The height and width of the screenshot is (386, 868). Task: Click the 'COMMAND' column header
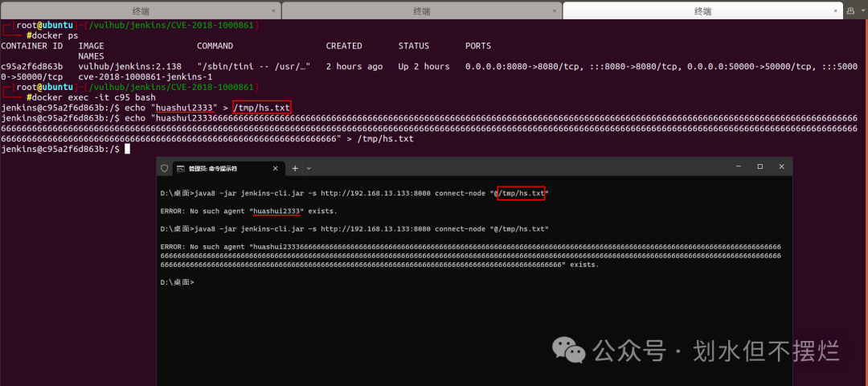[215, 46]
